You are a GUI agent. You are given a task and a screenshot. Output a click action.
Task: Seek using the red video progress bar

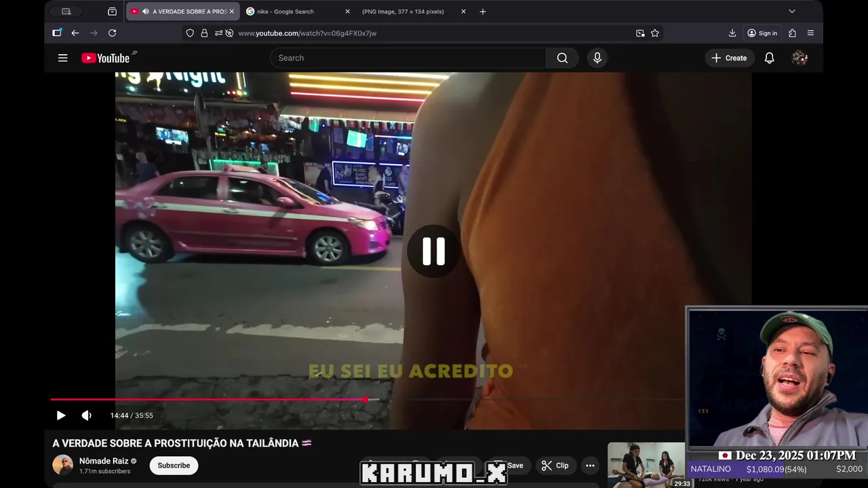208,400
